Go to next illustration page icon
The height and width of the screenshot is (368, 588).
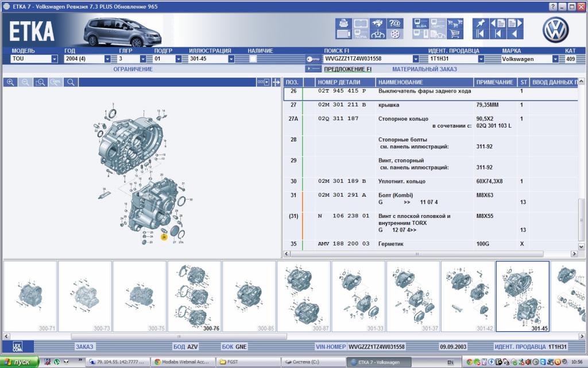(515, 23)
